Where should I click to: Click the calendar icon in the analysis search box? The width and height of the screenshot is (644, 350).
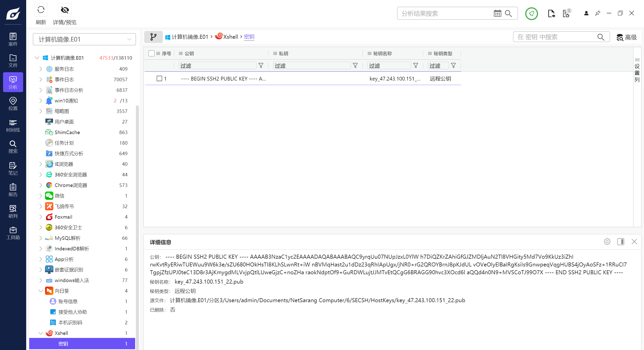click(497, 13)
